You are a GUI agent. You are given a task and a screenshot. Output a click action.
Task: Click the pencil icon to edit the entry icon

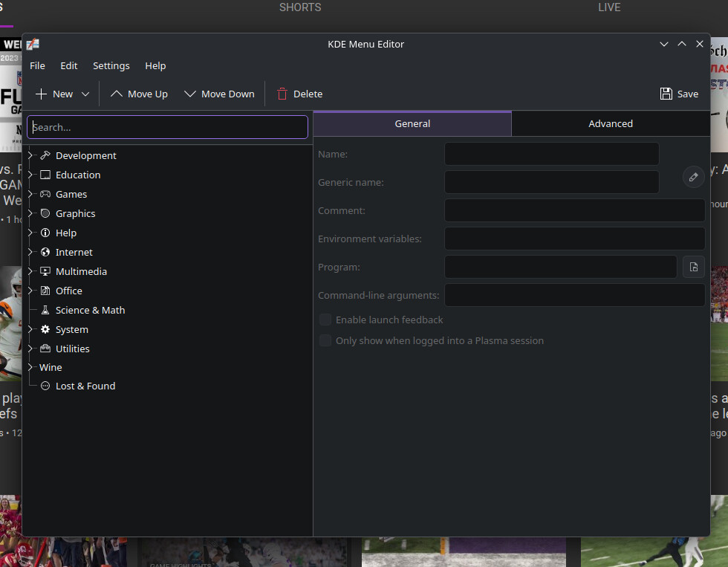click(x=693, y=177)
